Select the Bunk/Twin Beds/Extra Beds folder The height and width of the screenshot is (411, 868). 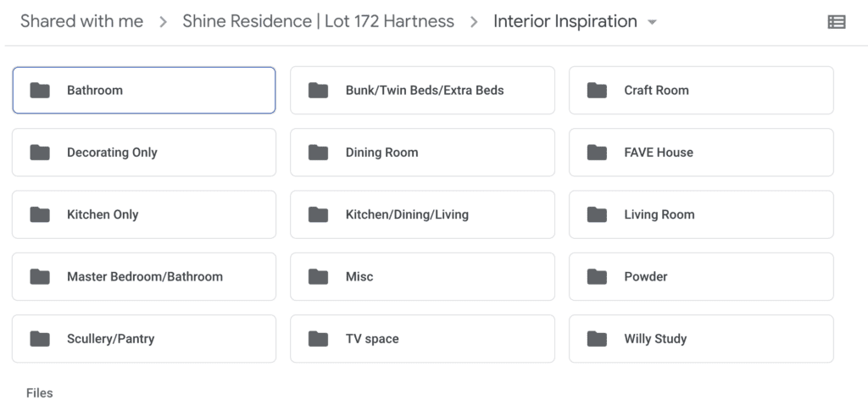coord(424,91)
